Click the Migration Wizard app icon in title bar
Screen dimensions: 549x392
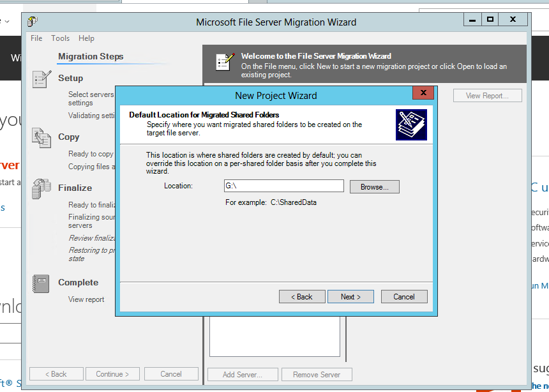coord(32,22)
